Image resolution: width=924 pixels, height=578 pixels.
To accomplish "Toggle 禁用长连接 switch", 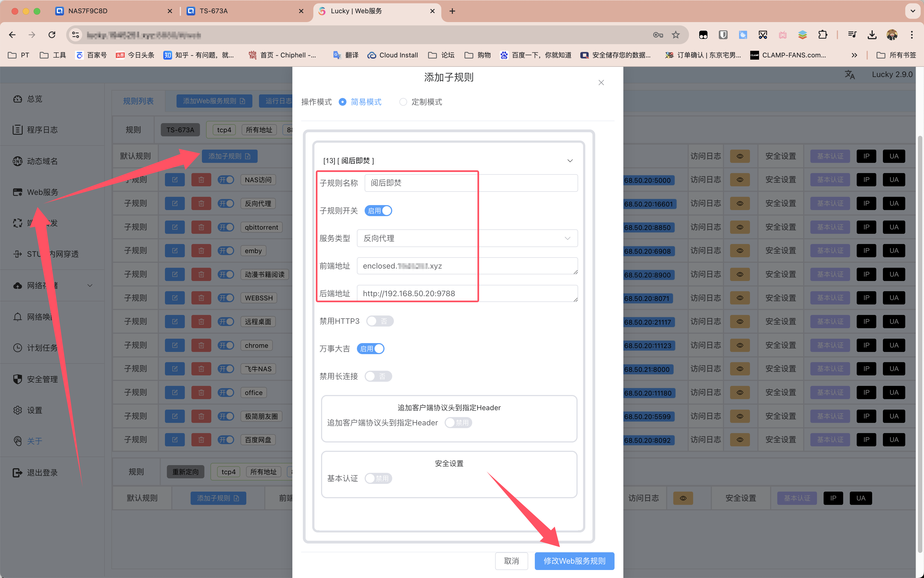I will [378, 376].
